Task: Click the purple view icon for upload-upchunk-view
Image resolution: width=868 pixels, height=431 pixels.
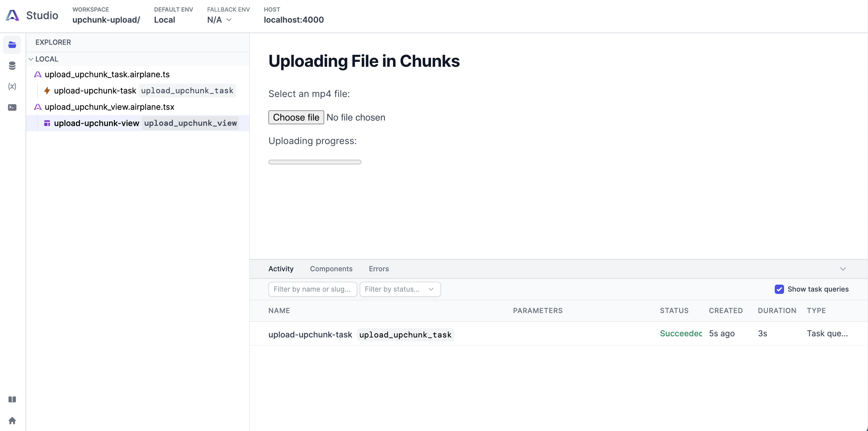Action: pos(47,123)
